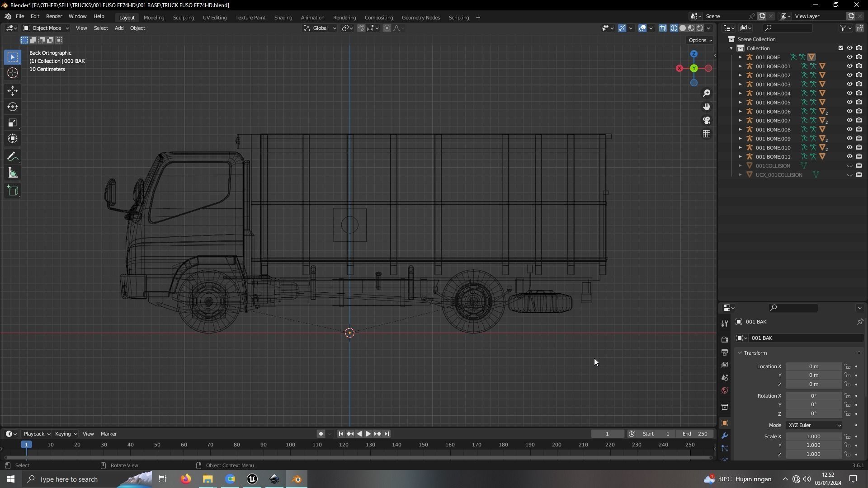Activate the Move tool
The image size is (868, 488).
point(13,91)
